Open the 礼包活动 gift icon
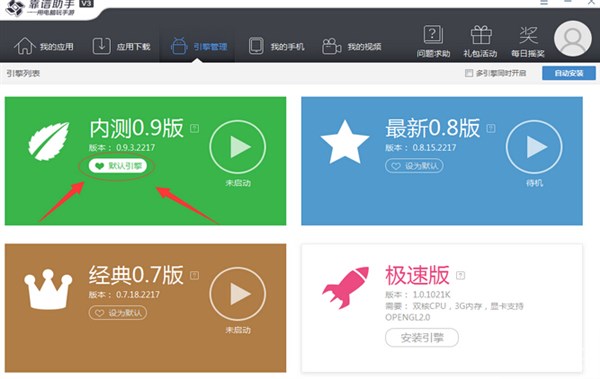This screenshot has height=379, width=600. click(480, 42)
